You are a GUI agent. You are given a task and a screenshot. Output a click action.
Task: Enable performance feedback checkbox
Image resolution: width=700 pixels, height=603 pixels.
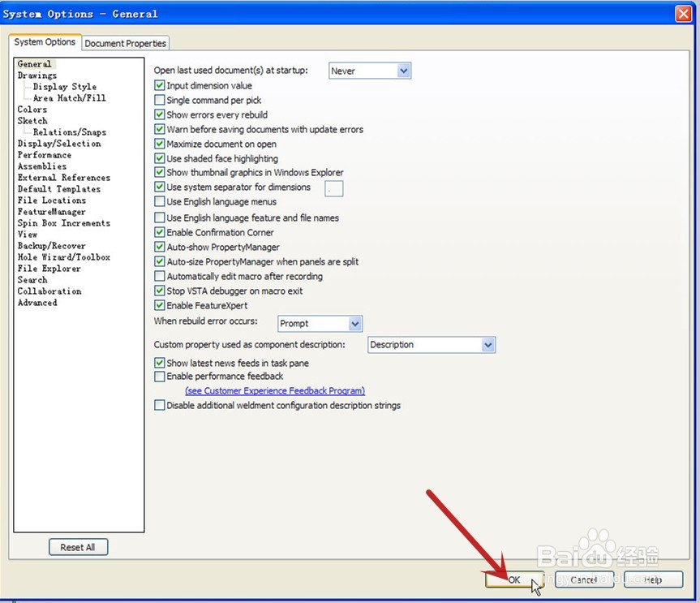(159, 376)
